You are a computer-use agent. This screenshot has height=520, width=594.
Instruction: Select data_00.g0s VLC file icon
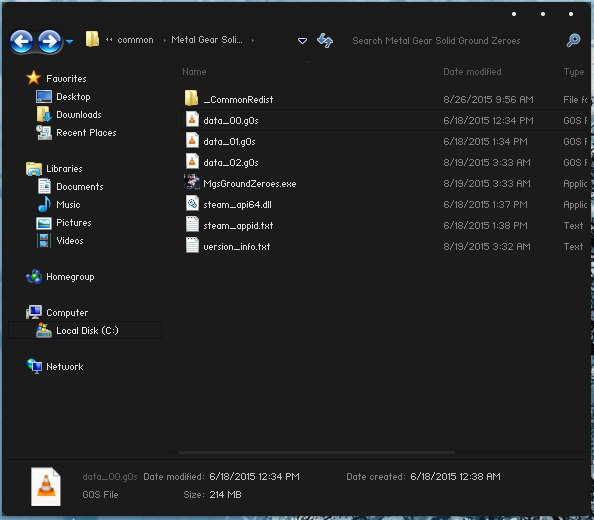(192, 119)
